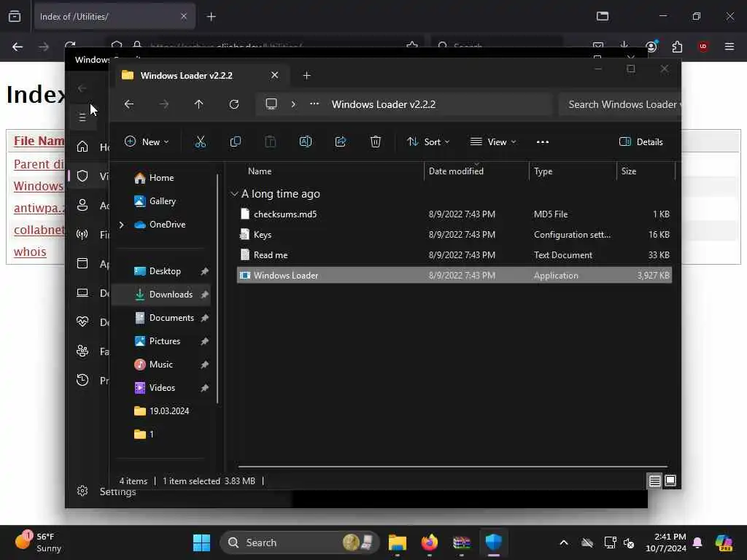Click the Windows Security hamburger menu icon

pos(82,117)
